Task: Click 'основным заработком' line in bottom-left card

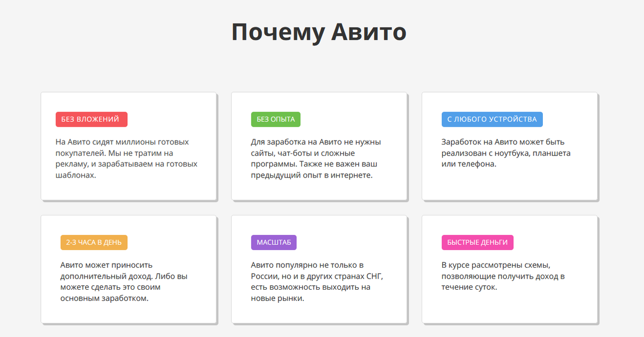Action: click(x=104, y=298)
